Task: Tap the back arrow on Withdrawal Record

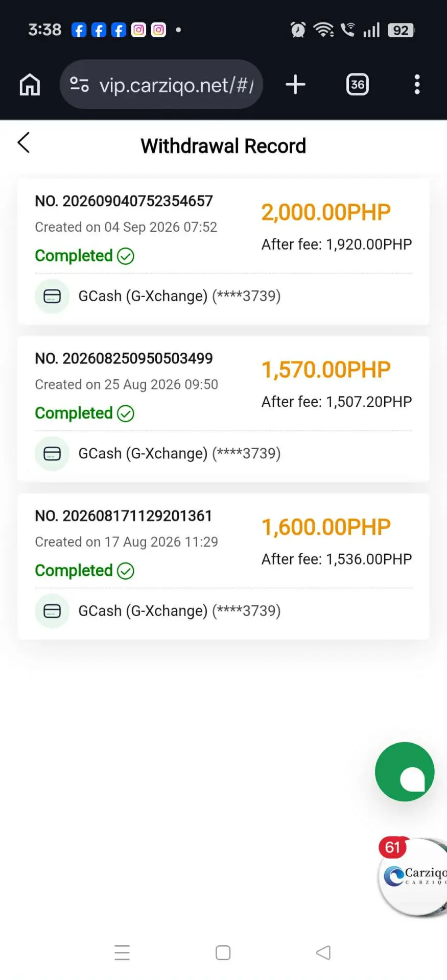Action: click(x=23, y=143)
